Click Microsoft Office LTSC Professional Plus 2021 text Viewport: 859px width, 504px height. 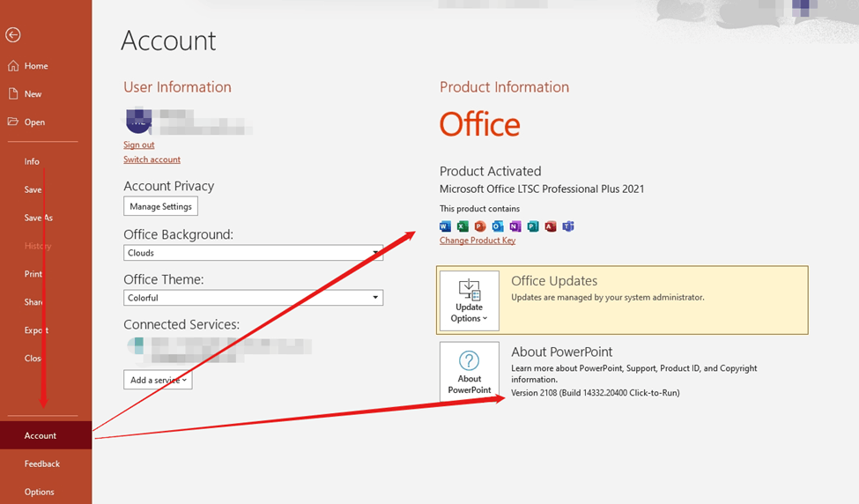542,189
